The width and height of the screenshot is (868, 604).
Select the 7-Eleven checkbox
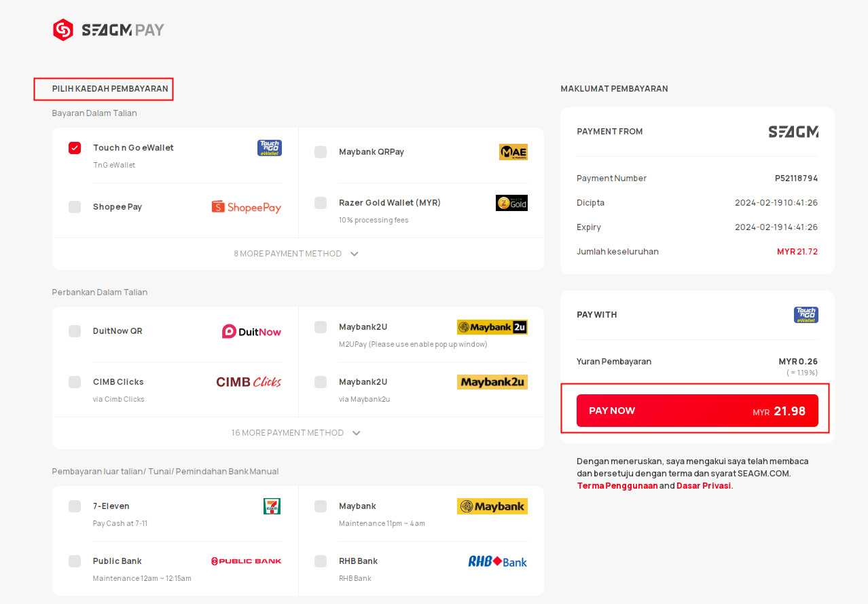coord(75,506)
